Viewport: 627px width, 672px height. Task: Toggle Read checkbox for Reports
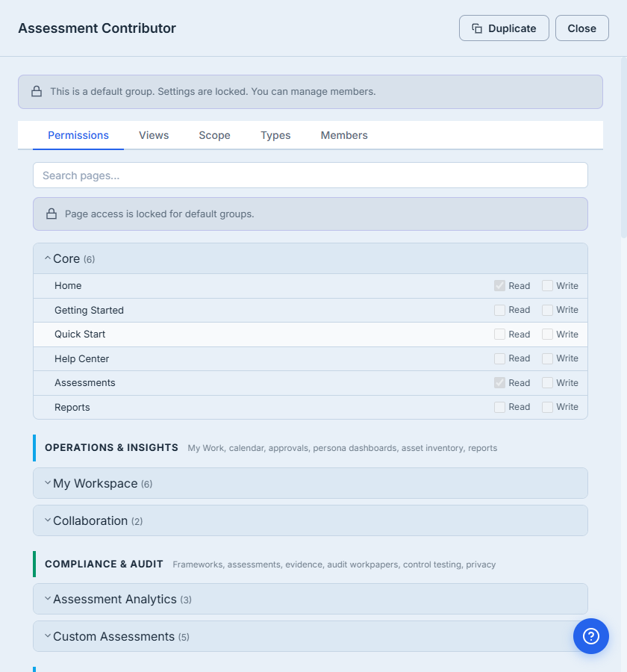pyautogui.click(x=499, y=407)
